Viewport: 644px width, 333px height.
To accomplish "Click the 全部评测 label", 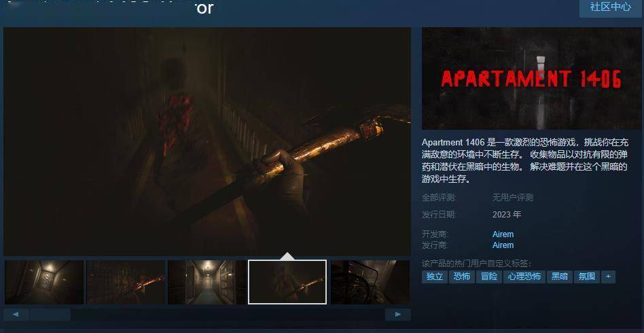I will point(439,198).
